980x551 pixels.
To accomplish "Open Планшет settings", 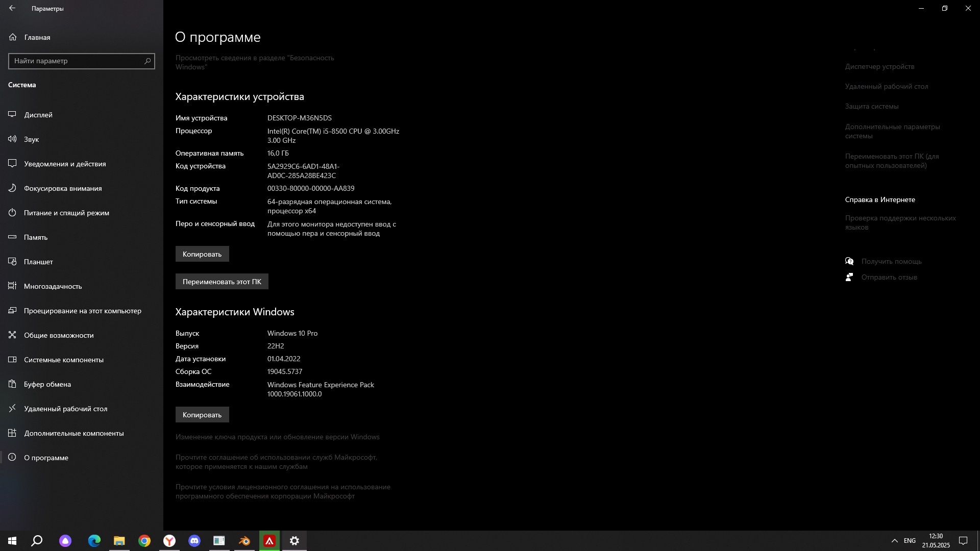I will pos(82,262).
